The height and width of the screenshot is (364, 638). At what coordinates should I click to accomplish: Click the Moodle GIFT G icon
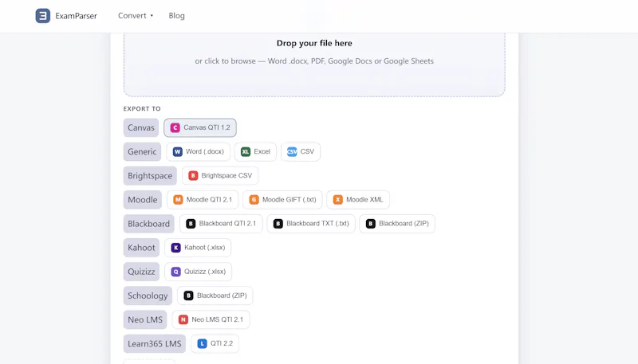pyautogui.click(x=254, y=199)
